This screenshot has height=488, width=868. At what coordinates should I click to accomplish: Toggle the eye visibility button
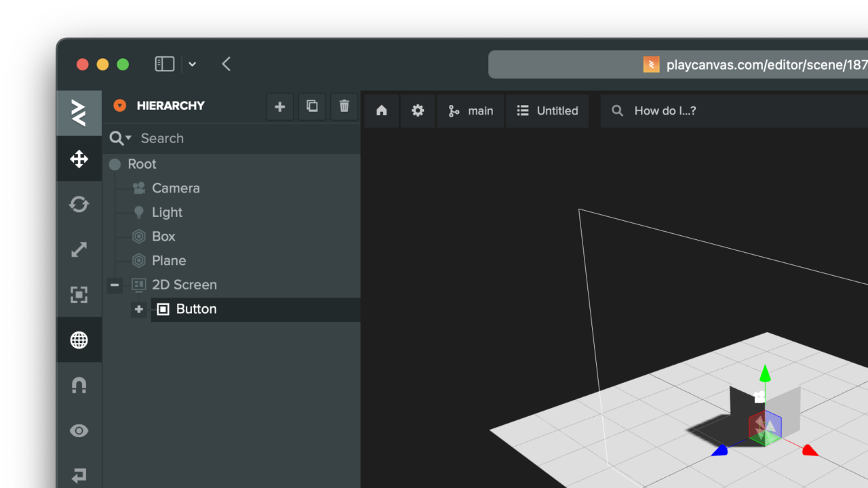pyautogui.click(x=79, y=430)
